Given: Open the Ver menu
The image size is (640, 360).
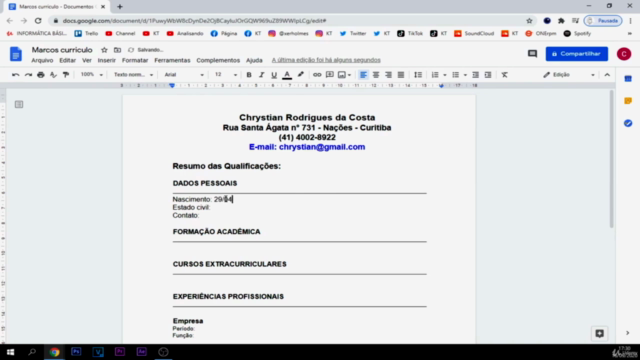Looking at the screenshot, I should pyautogui.click(x=87, y=60).
